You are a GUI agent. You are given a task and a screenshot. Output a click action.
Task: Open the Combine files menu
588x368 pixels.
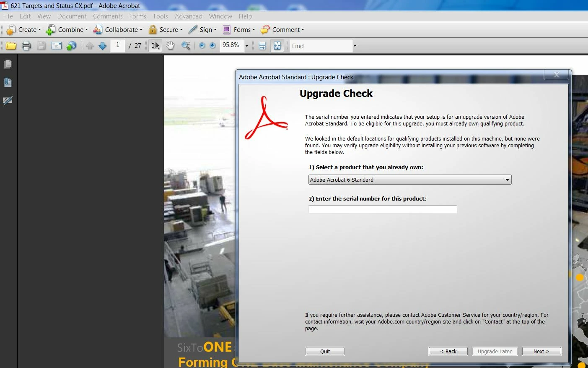coord(67,30)
